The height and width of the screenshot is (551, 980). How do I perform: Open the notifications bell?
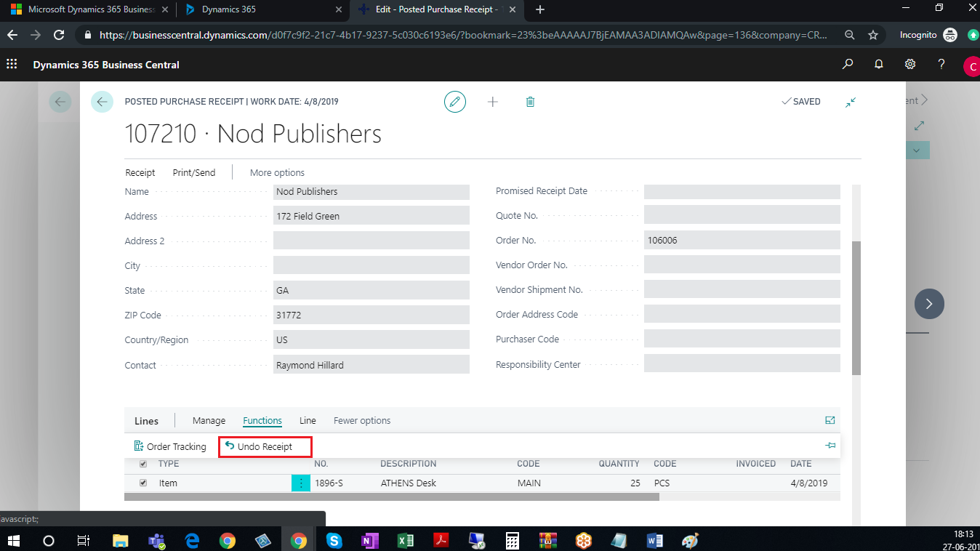point(878,65)
